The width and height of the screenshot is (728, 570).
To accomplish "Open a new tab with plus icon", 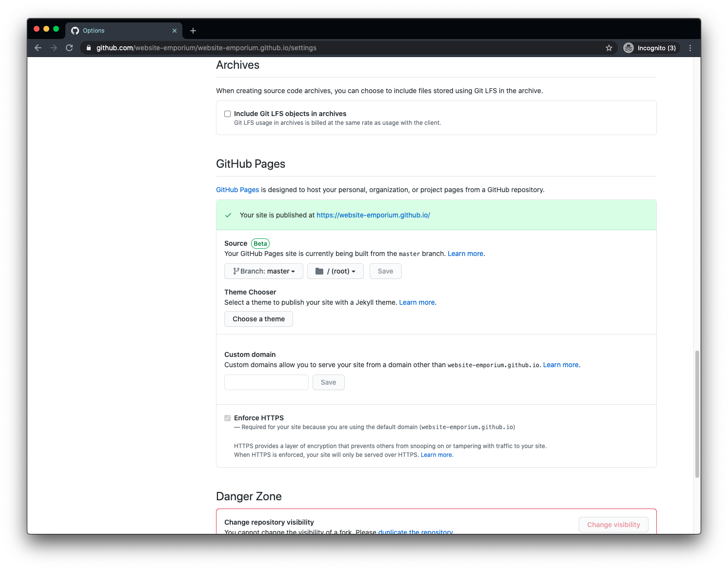I will click(x=193, y=31).
